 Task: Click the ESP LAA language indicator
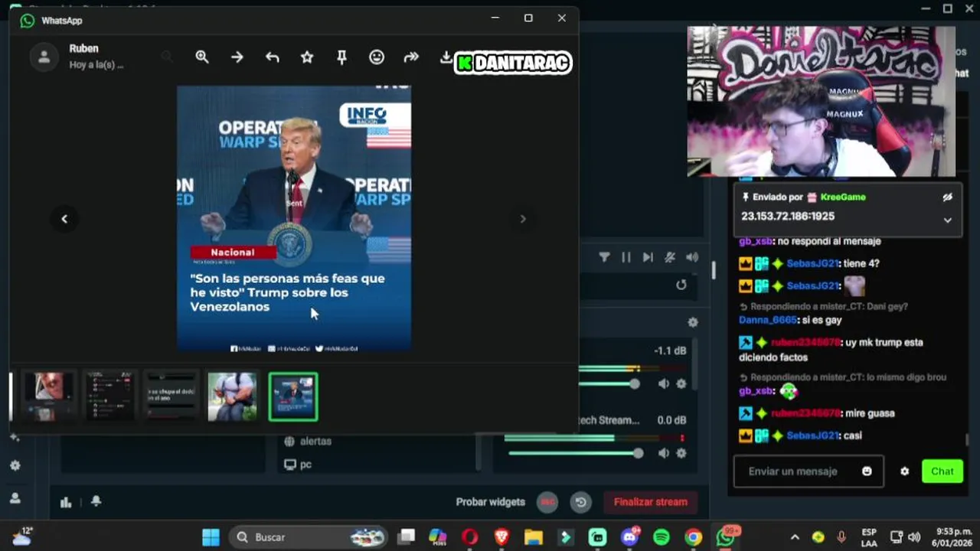click(x=869, y=537)
